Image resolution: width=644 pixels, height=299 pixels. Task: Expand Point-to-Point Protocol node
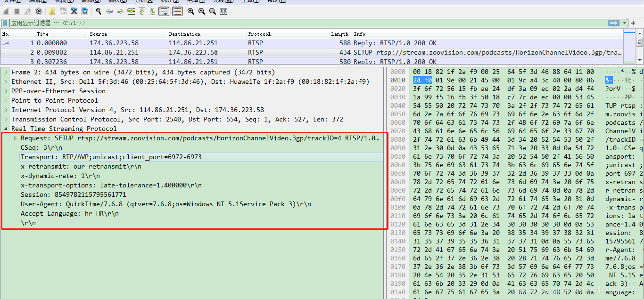click(x=6, y=100)
